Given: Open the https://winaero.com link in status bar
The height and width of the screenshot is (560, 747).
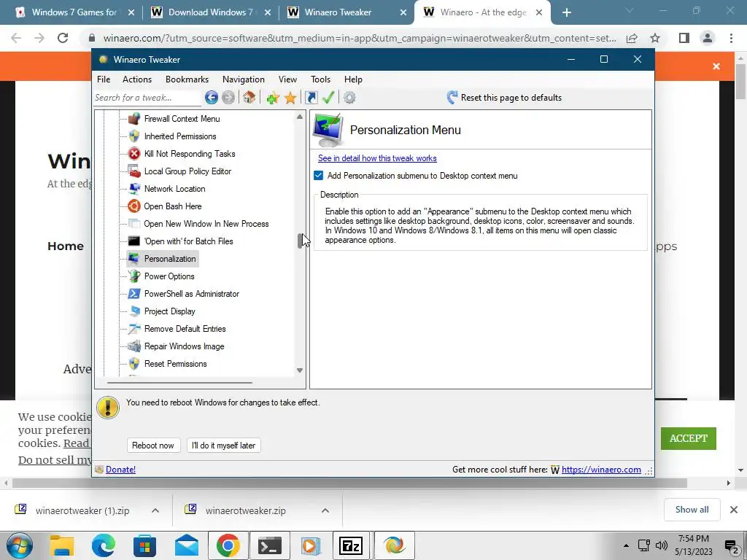Looking at the screenshot, I should pos(601,470).
